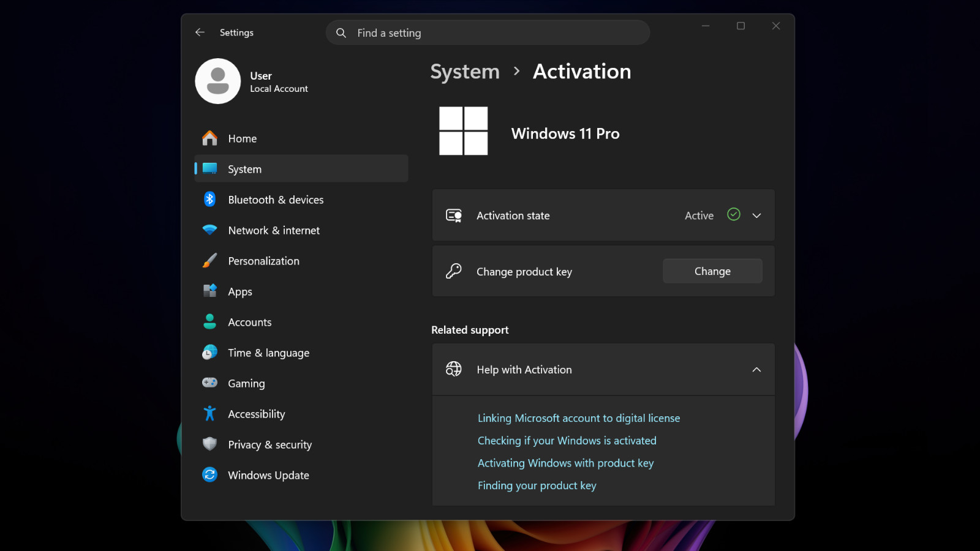The width and height of the screenshot is (980, 551).
Task: Click the product key icon
Action: point(454,271)
